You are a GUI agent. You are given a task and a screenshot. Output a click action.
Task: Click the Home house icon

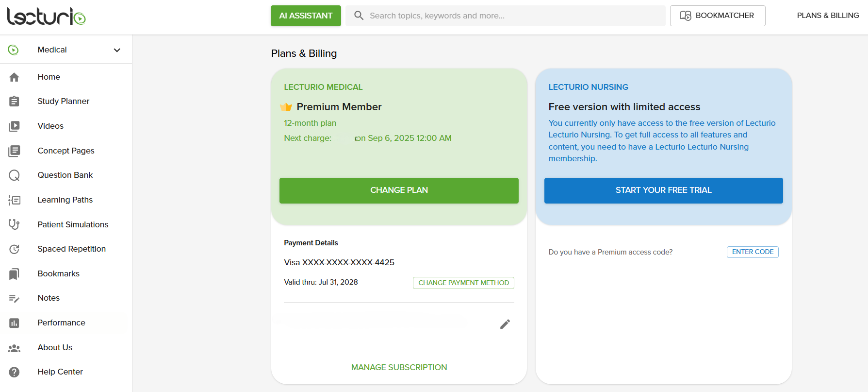point(14,77)
